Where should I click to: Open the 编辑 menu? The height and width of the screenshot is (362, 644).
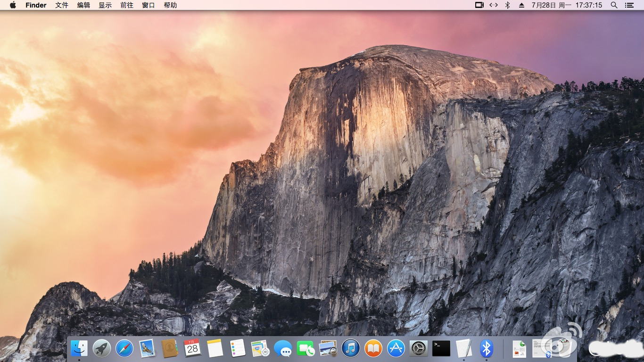click(x=83, y=5)
